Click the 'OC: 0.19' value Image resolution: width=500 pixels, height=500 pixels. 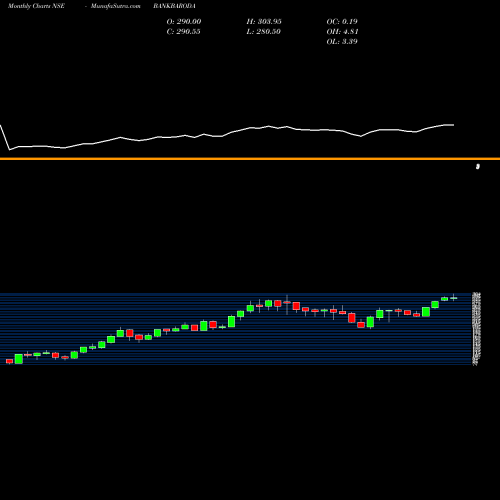342,21
